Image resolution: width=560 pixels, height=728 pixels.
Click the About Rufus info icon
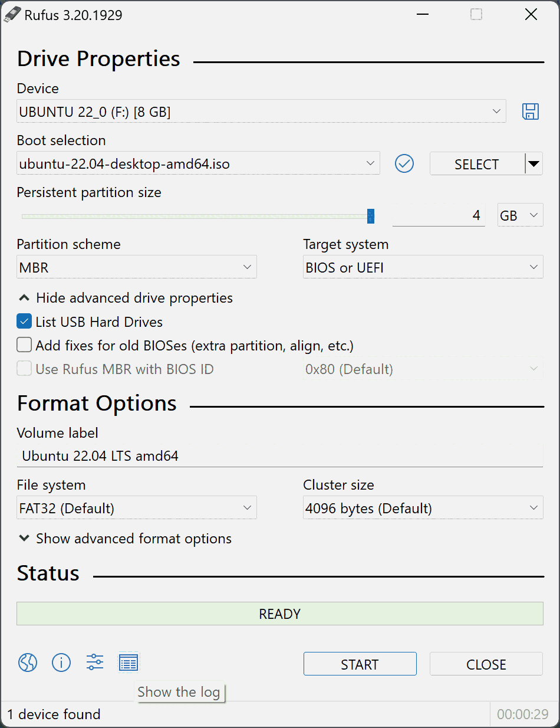point(61,663)
